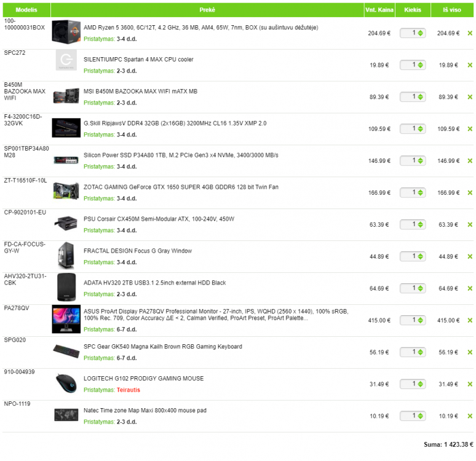Remove LOGITECH G102 mouse from cart

tap(470, 384)
